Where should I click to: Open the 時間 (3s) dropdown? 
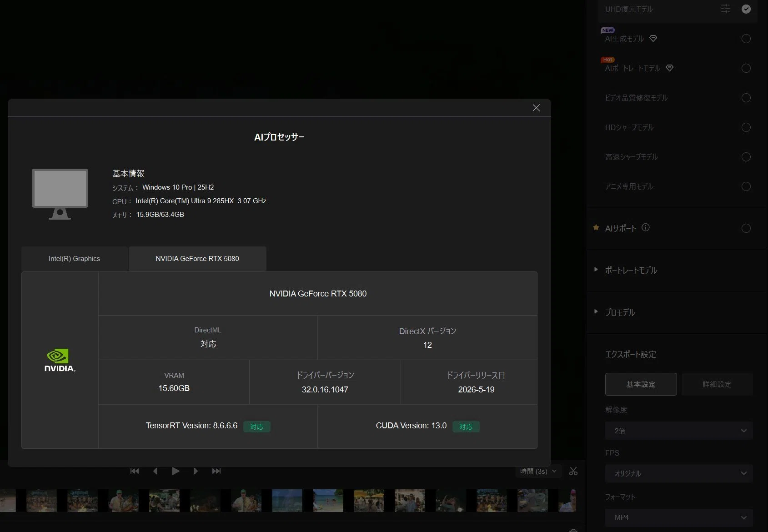pos(539,472)
